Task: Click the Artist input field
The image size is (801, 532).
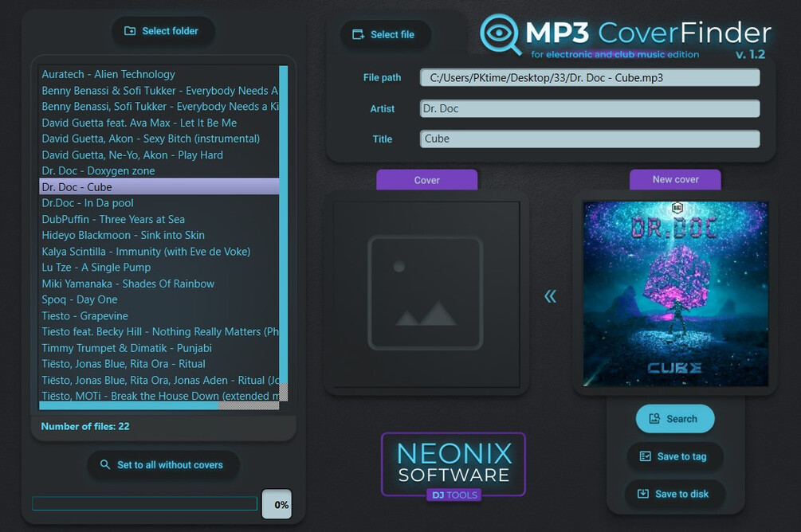Action: point(590,108)
